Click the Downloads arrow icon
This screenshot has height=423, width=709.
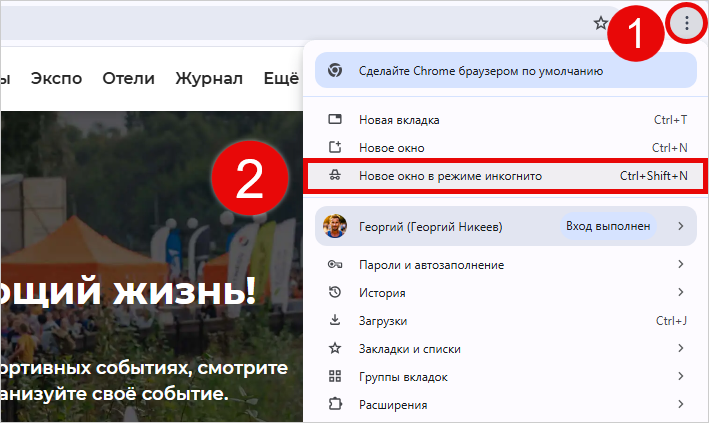click(x=335, y=320)
